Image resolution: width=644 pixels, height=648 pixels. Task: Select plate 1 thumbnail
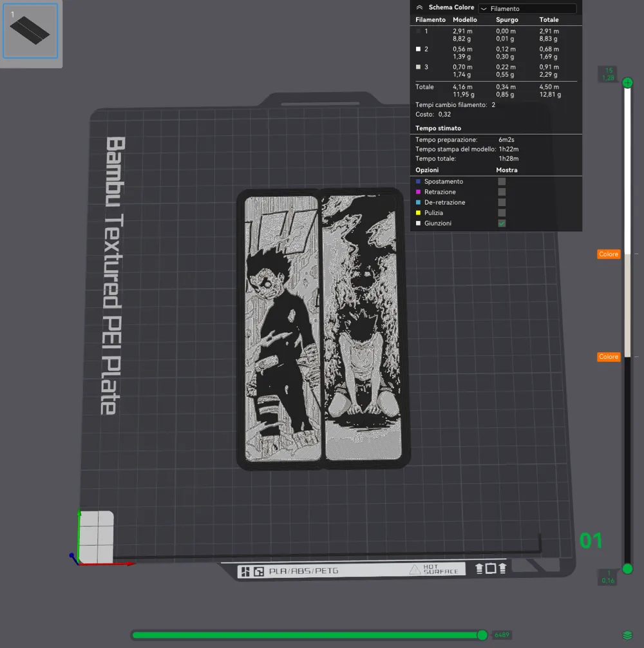tap(30, 31)
